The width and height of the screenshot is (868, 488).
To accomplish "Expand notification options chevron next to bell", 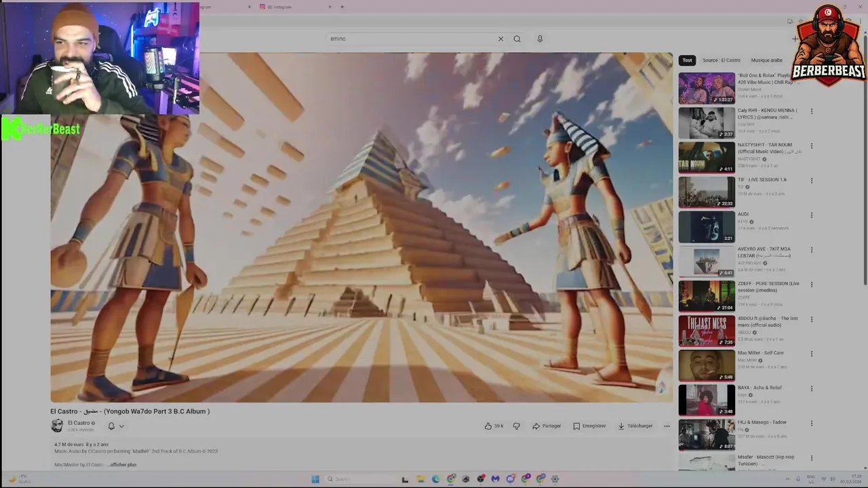I will tap(121, 426).
